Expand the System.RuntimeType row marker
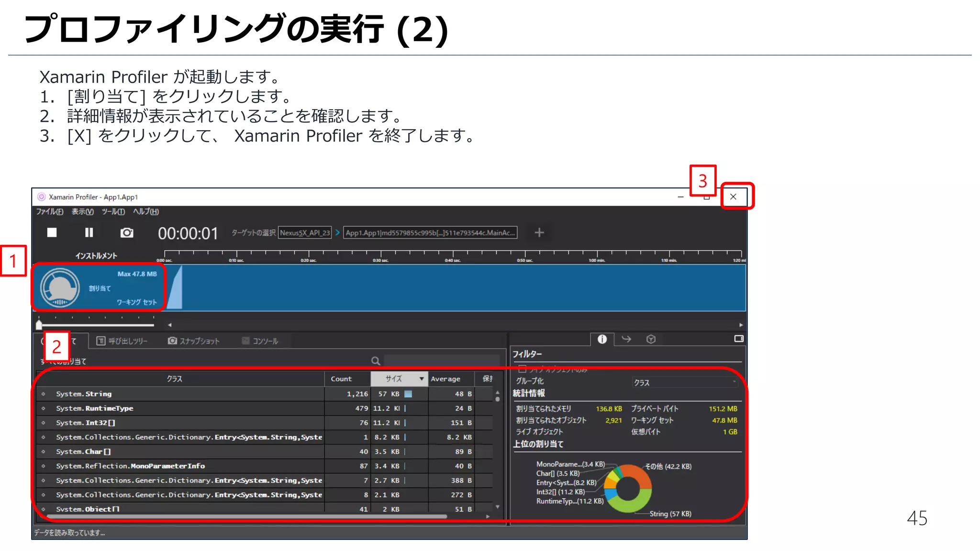This screenshot has width=980, height=551. (x=44, y=408)
